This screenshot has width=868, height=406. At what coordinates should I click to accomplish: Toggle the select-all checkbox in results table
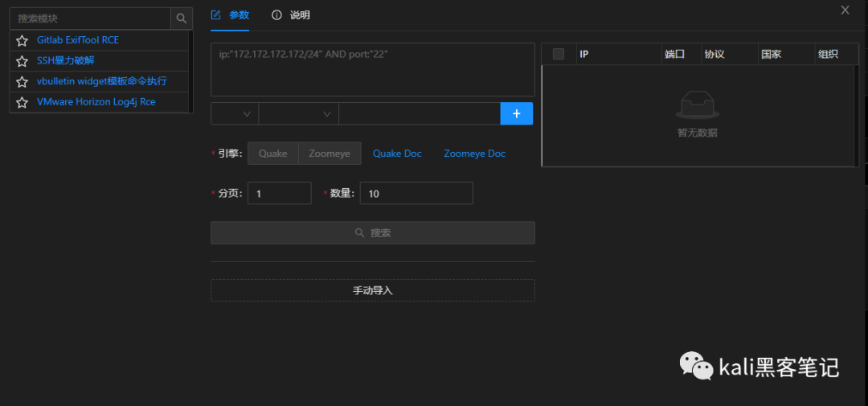point(559,54)
